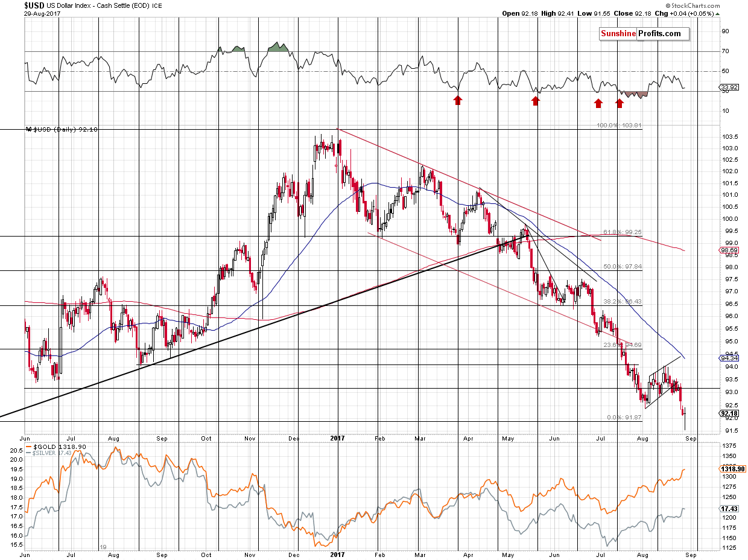Click the RSI 33.92 value tag
Viewport: 748px width, 560px height.
point(729,88)
